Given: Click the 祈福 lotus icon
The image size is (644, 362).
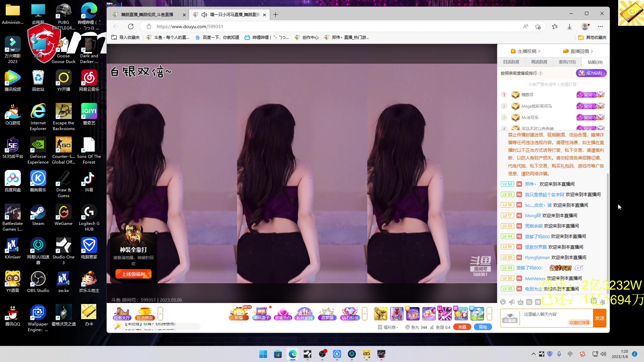Looking at the screenshot, I should tap(238, 314).
